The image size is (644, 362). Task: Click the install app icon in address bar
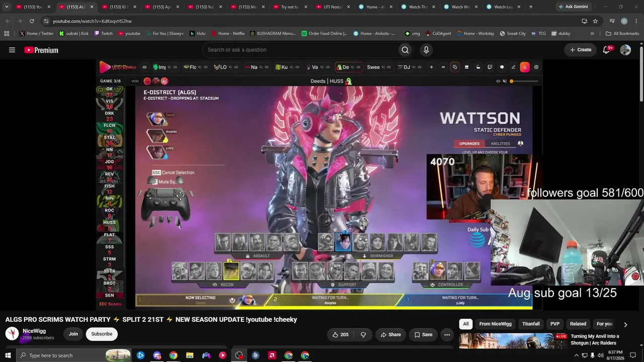coord(584,21)
